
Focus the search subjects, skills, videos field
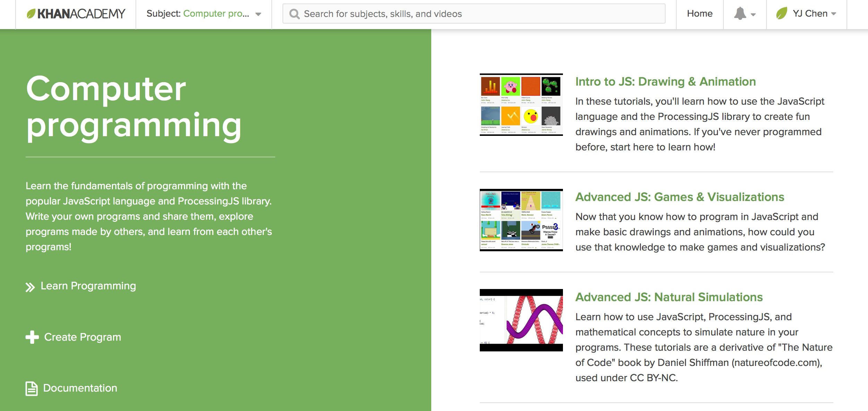click(x=474, y=14)
